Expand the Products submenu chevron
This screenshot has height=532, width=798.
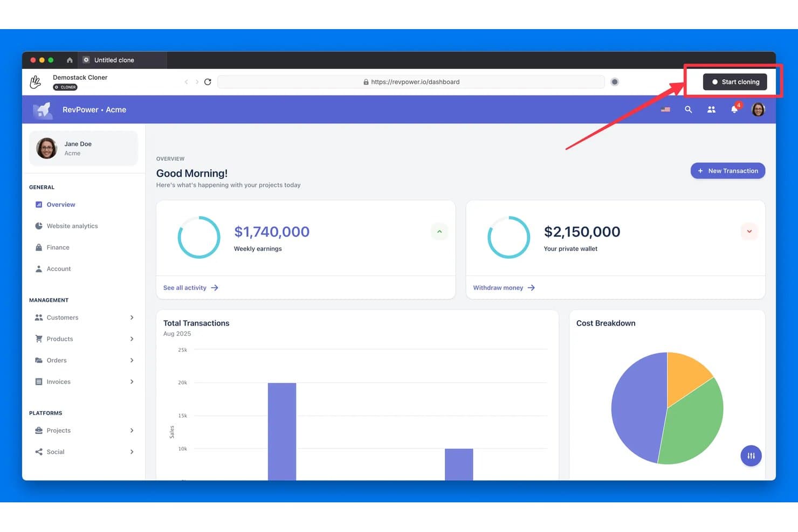(132, 339)
